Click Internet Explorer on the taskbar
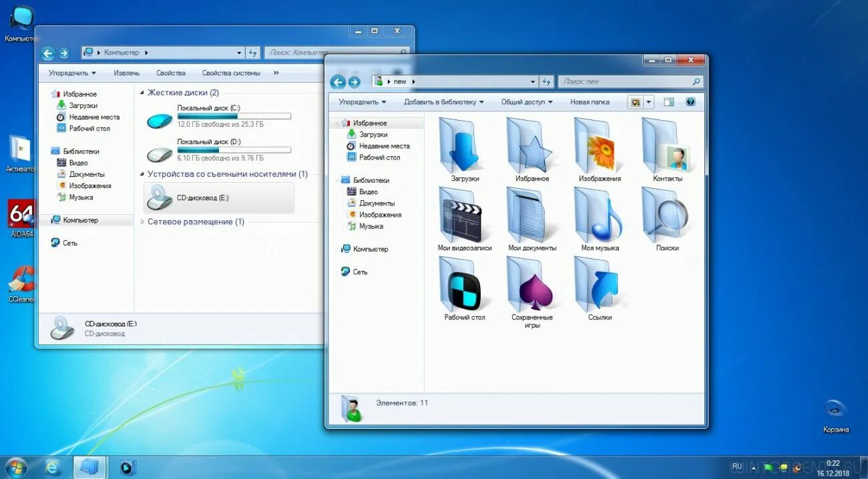 [x=53, y=468]
